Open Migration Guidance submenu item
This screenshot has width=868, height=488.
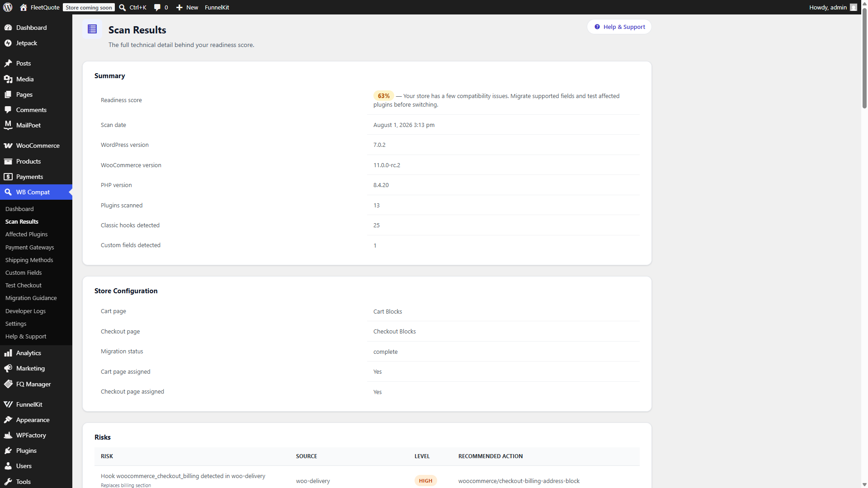[31, 298]
